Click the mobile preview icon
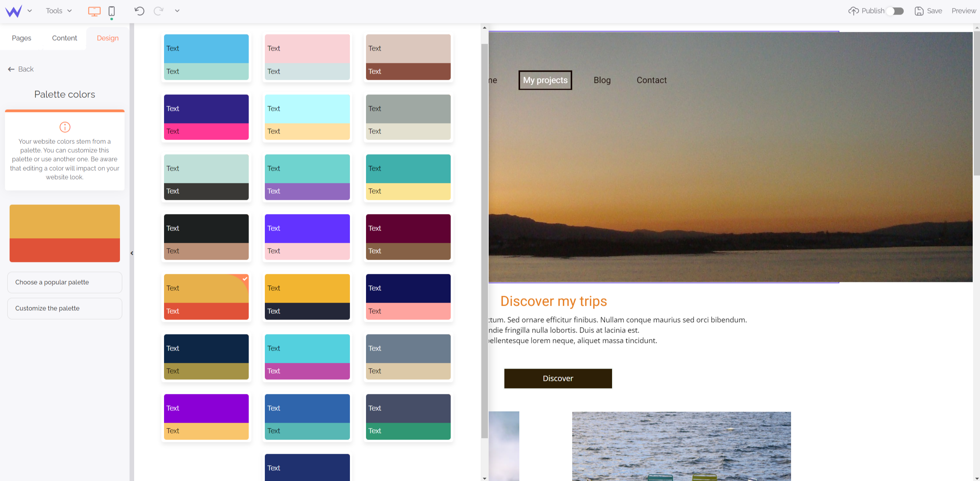The height and width of the screenshot is (481, 980). click(x=111, y=10)
